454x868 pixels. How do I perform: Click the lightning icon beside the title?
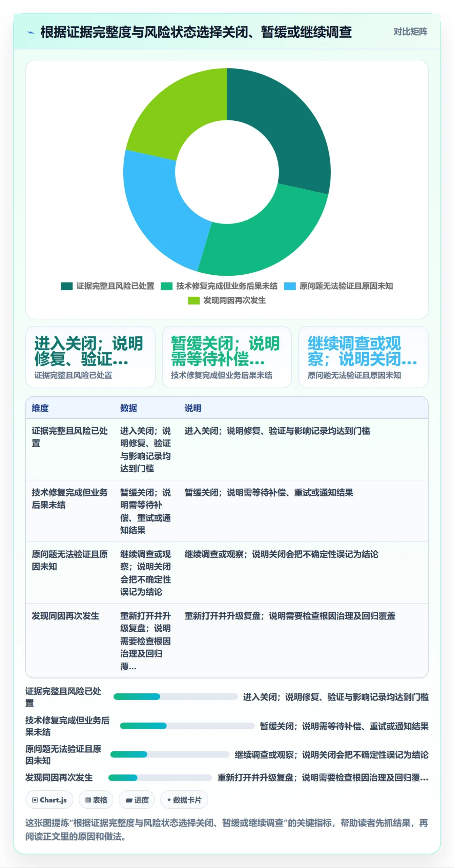coord(31,33)
